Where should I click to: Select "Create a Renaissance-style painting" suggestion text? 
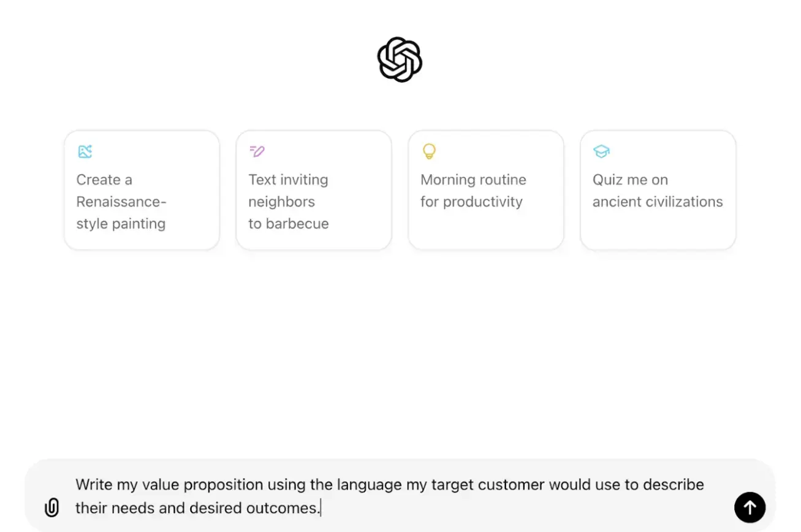[121, 202]
